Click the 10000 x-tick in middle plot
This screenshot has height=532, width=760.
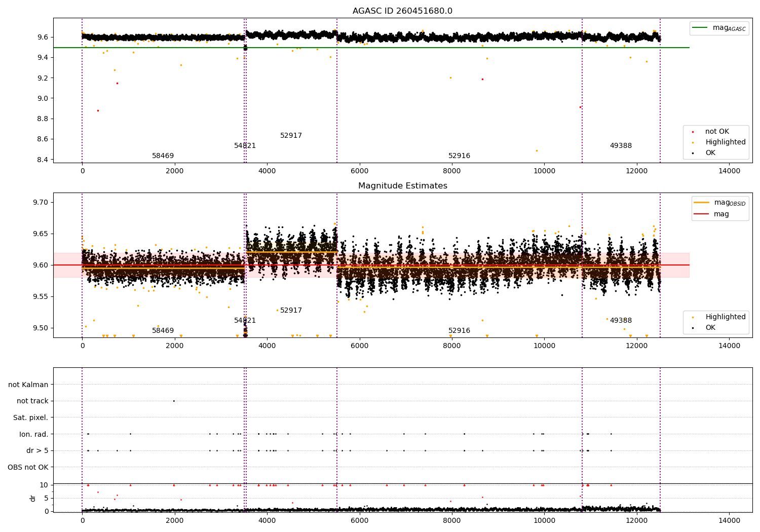[544, 346]
